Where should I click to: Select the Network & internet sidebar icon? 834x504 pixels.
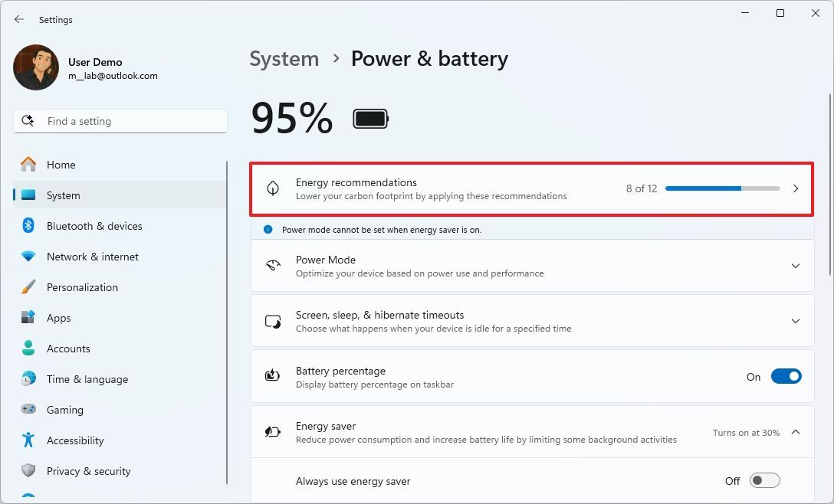(x=28, y=257)
